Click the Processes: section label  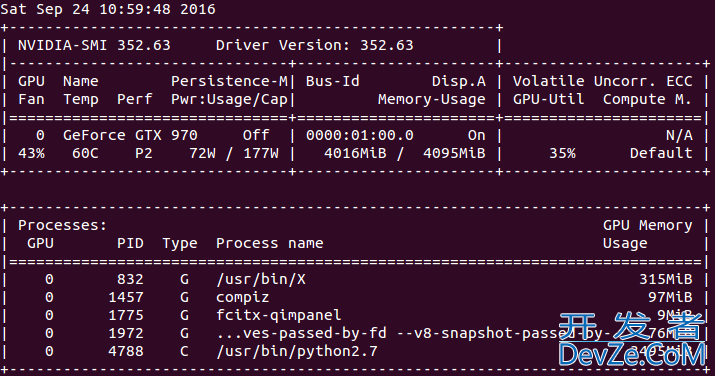point(62,226)
